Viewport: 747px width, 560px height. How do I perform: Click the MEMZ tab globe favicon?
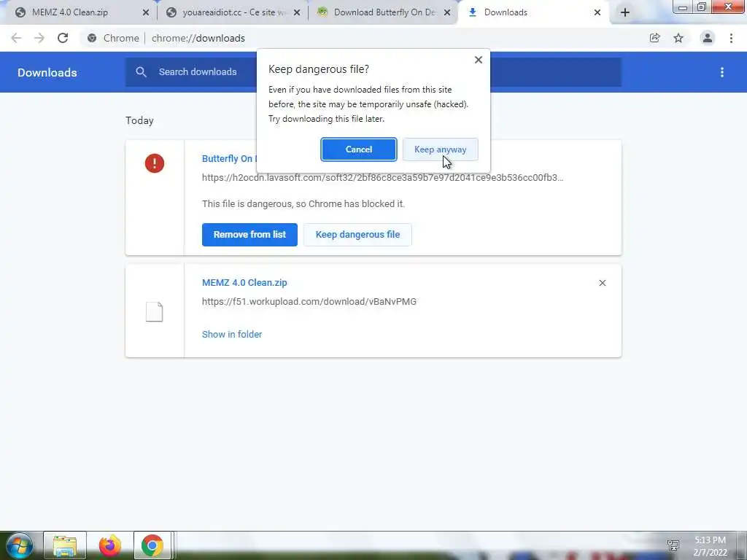20,12
